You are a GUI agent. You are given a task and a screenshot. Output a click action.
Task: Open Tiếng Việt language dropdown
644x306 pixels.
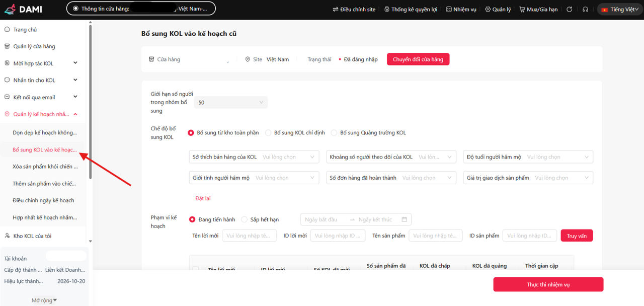tap(618, 10)
